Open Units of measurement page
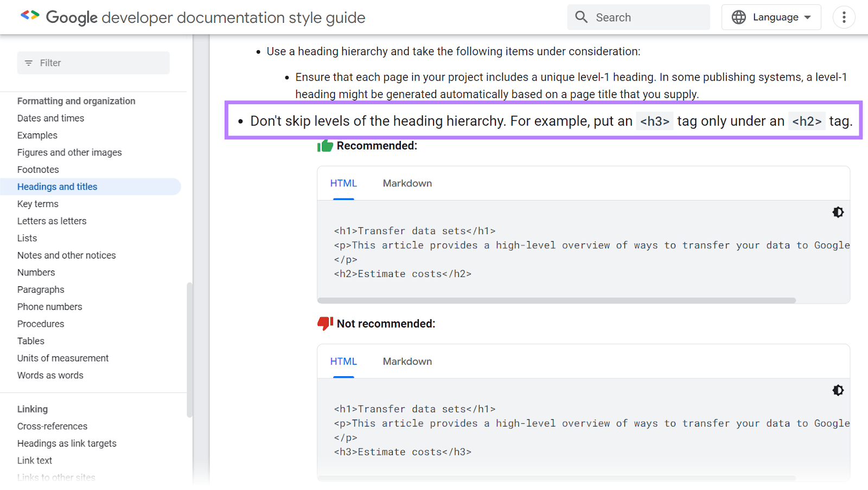Viewport: 868px width, 490px height. point(63,358)
